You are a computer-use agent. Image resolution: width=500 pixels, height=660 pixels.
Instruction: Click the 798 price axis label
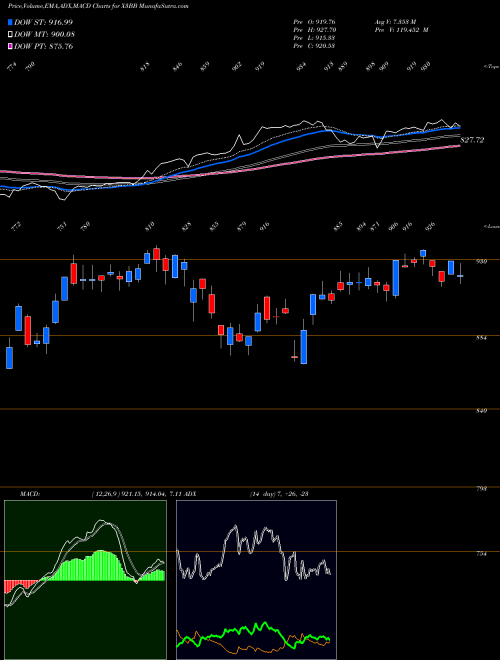click(481, 489)
